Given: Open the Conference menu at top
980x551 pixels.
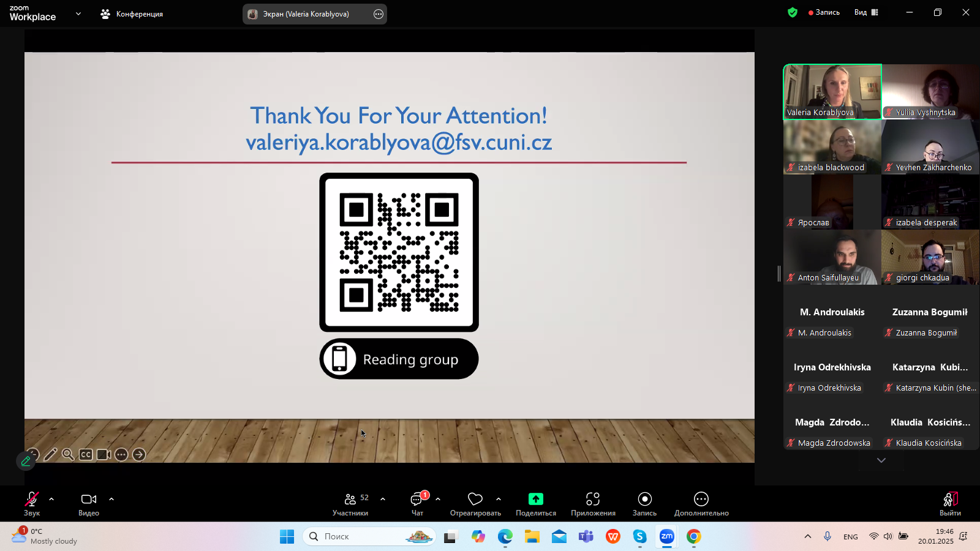Looking at the screenshot, I should click(x=132, y=13).
